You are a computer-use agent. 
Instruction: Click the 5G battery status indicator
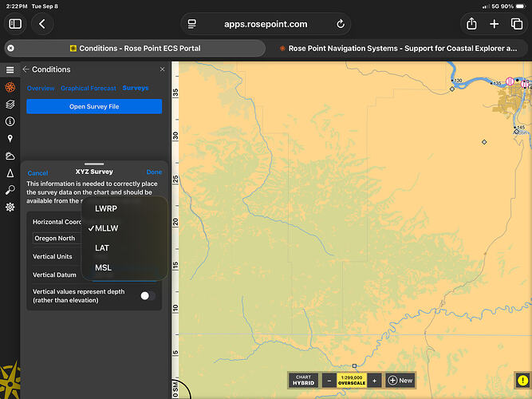pyautogui.click(x=504, y=6)
